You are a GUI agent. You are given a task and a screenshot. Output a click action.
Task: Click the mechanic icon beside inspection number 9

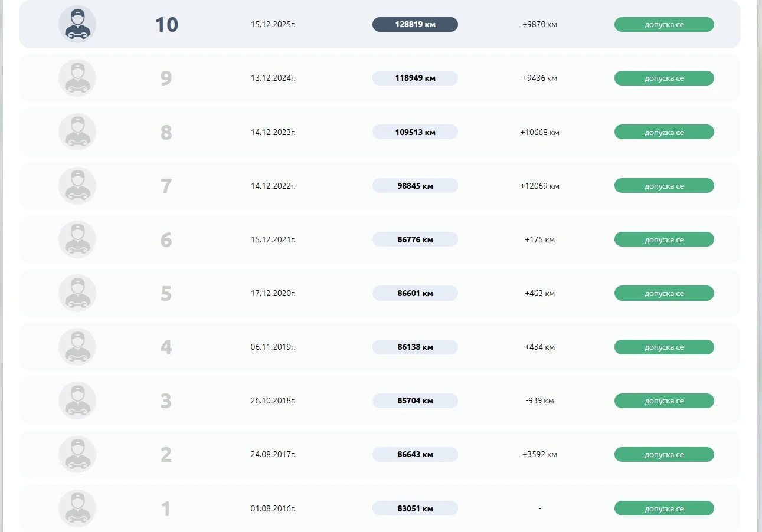tap(77, 78)
